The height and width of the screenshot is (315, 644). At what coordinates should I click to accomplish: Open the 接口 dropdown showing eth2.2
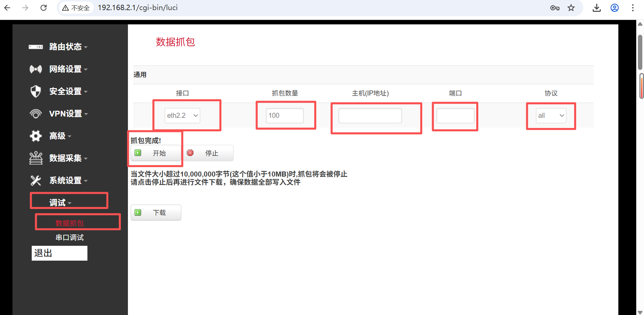[182, 115]
